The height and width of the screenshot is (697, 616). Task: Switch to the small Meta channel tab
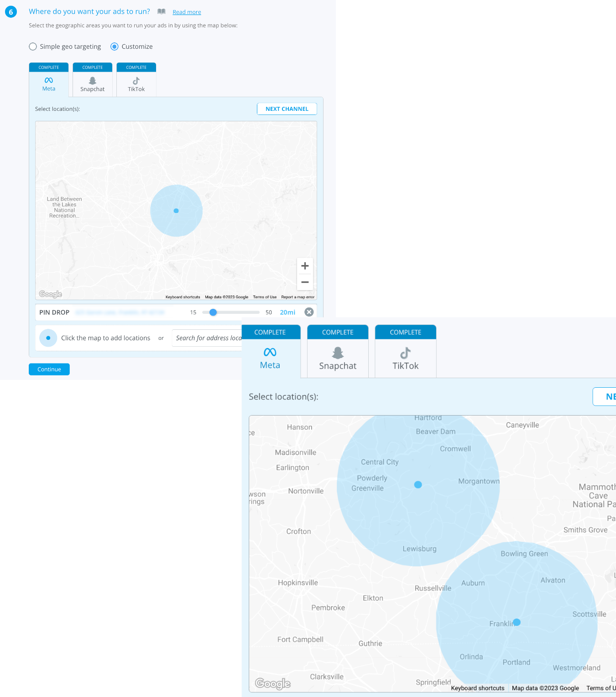point(49,84)
